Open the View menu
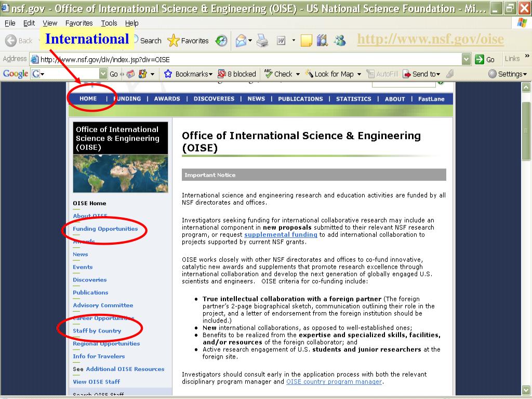This screenshot has width=532, height=399. 50,23
